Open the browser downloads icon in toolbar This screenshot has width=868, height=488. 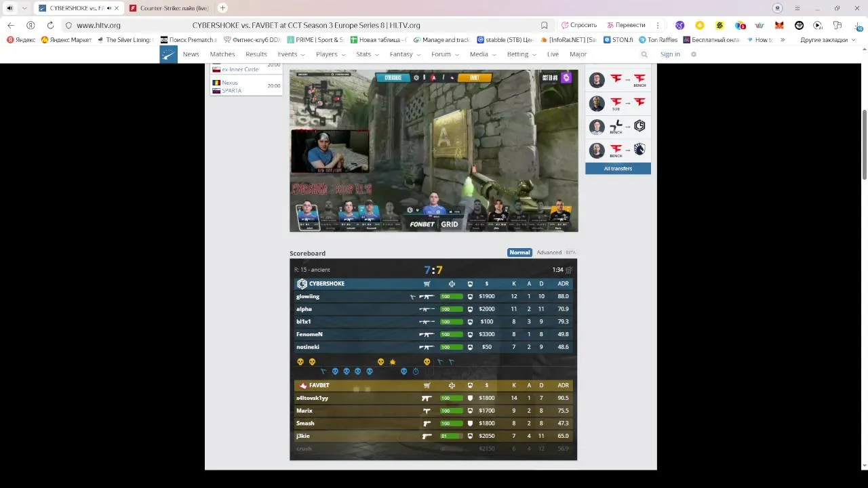coord(858,25)
